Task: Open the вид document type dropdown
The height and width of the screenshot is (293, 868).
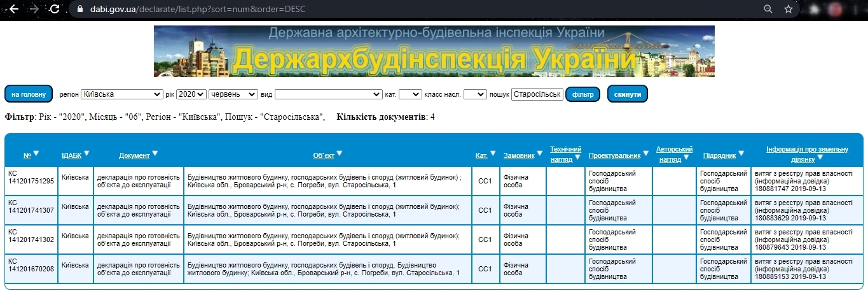Action: (328, 94)
